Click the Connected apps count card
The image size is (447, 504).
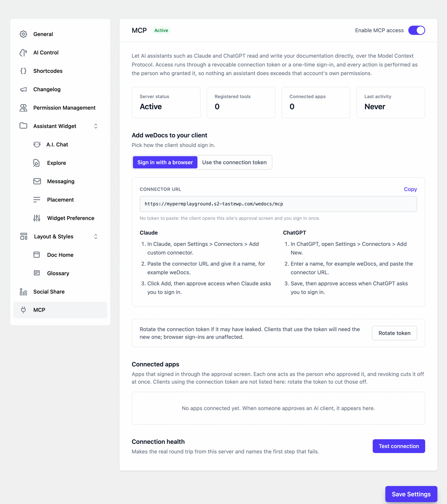coord(316,102)
